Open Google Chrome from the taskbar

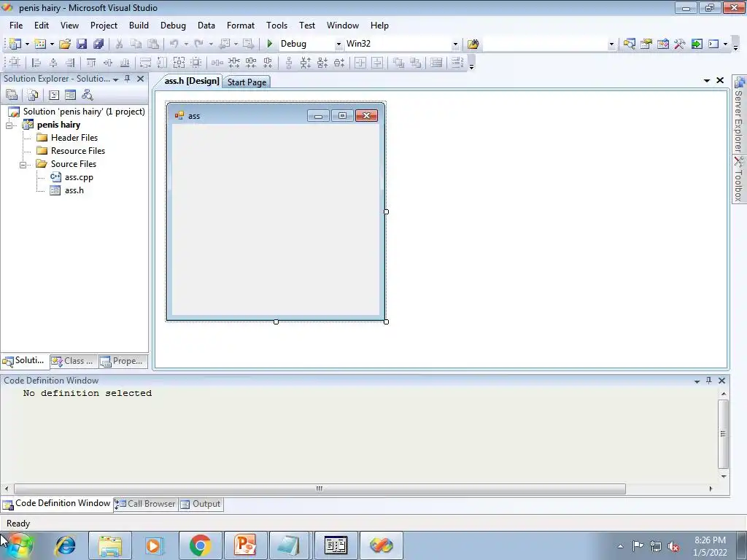[200, 545]
